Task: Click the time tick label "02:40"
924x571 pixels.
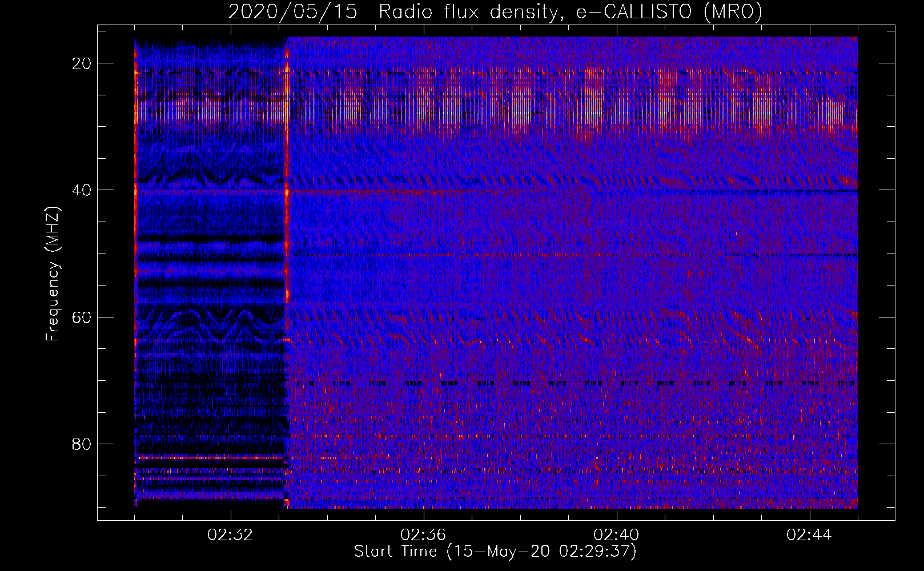Action: click(x=617, y=535)
